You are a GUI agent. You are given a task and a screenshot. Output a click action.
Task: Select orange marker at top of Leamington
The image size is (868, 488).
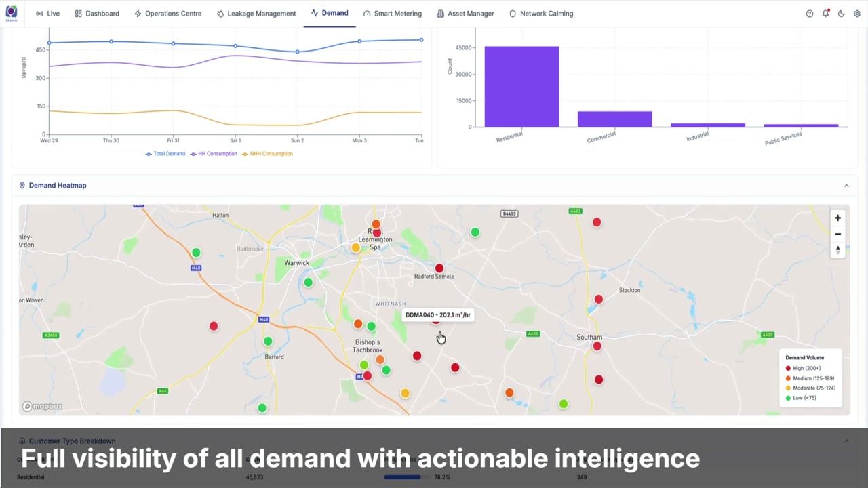(x=376, y=224)
